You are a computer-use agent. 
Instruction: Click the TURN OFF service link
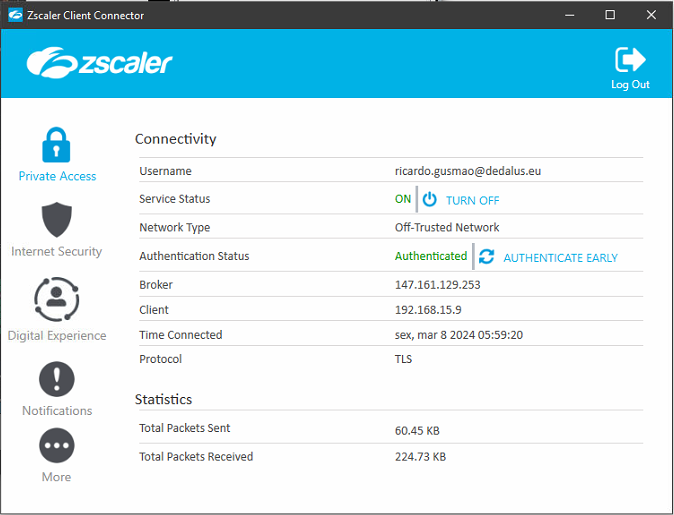[472, 200]
